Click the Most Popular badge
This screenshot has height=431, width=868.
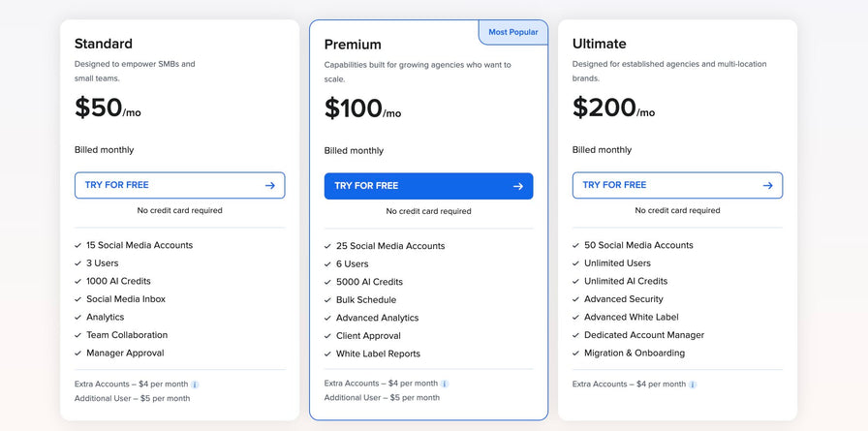coord(512,32)
